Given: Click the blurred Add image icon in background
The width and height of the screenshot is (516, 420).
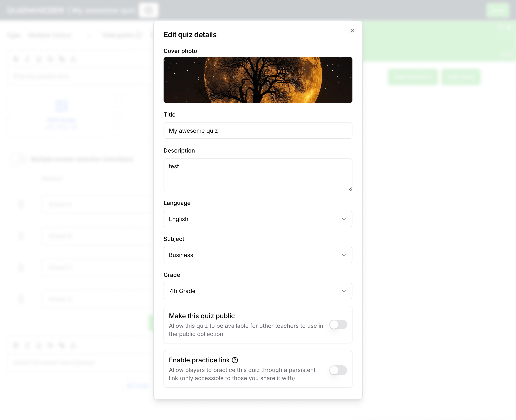Looking at the screenshot, I should point(62,106).
